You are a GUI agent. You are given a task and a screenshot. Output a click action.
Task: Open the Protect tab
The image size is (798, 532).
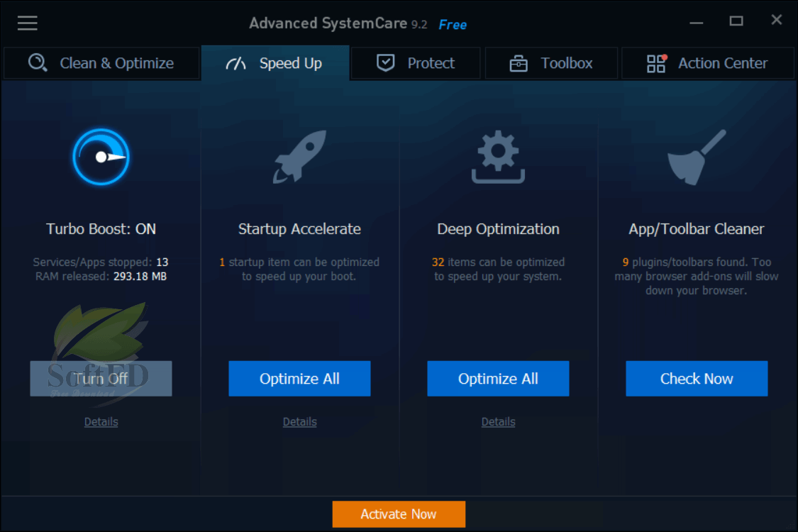pos(416,63)
